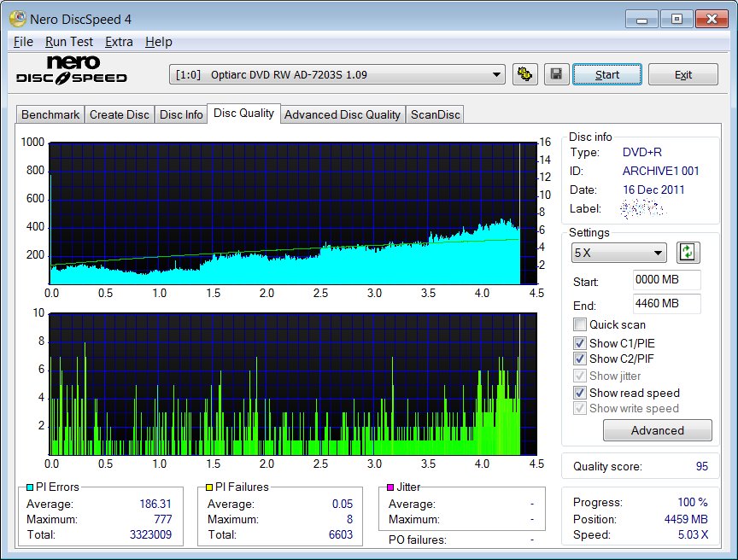The height and width of the screenshot is (560, 738).
Task: Click the Progress value 100 %
Action: click(x=693, y=502)
